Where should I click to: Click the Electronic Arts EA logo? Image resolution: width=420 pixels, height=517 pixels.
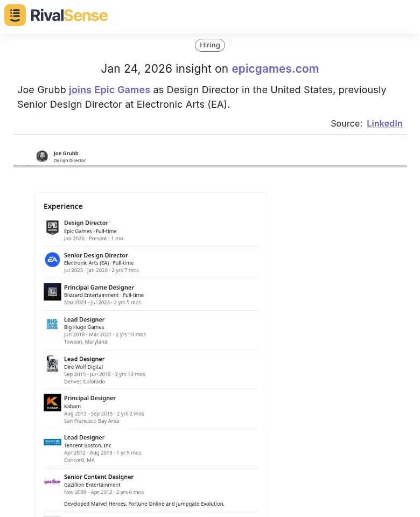pyautogui.click(x=52, y=260)
